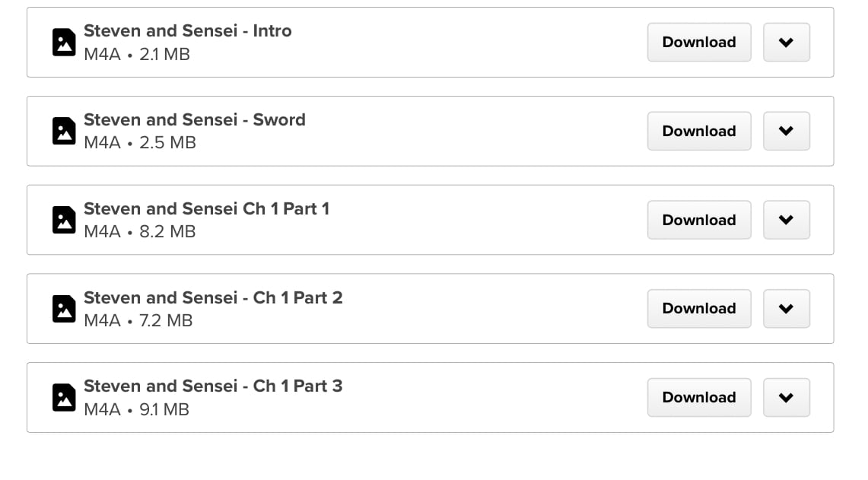Click file icon beside Steven and Sensei - Sword
This screenshot has width=868, height=480.
pyautogui.click(x=64, y=131)
